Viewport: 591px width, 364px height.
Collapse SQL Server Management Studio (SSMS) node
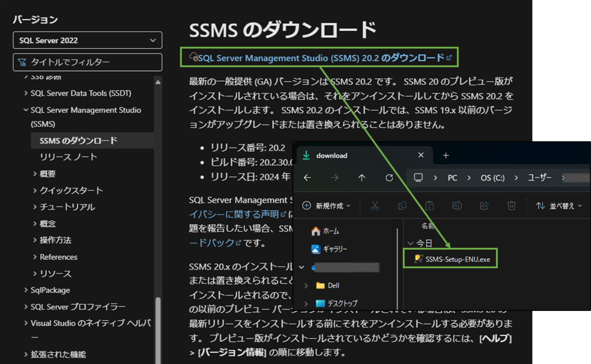tap(26, 110)
